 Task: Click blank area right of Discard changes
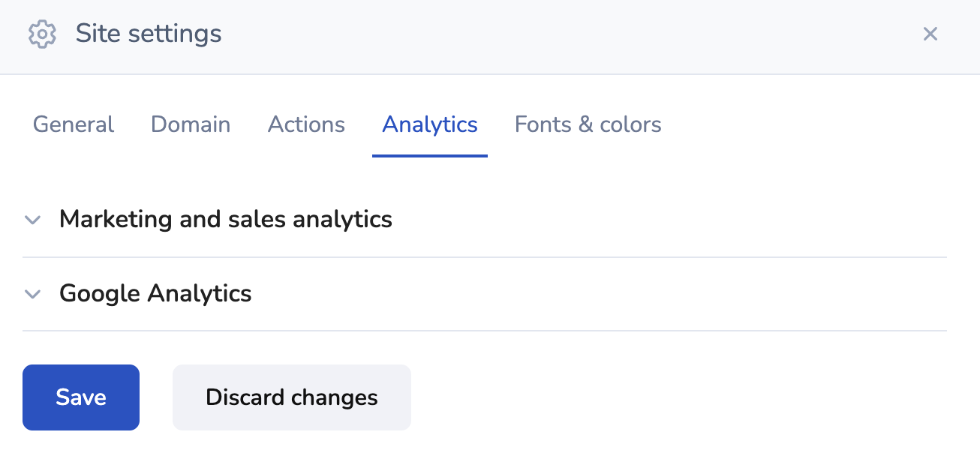675,397
